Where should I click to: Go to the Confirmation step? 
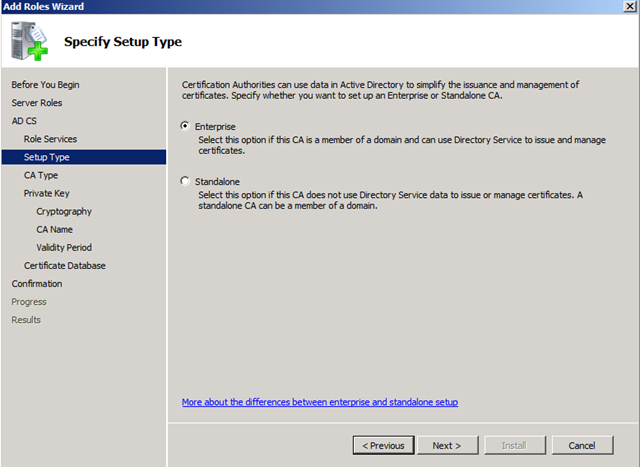[x=37, y=283]
